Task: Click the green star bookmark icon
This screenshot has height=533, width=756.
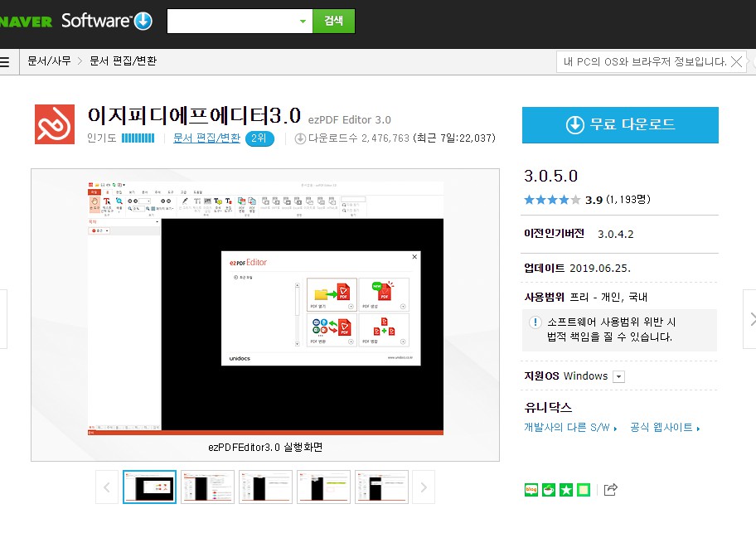Action: coord(566,490)
